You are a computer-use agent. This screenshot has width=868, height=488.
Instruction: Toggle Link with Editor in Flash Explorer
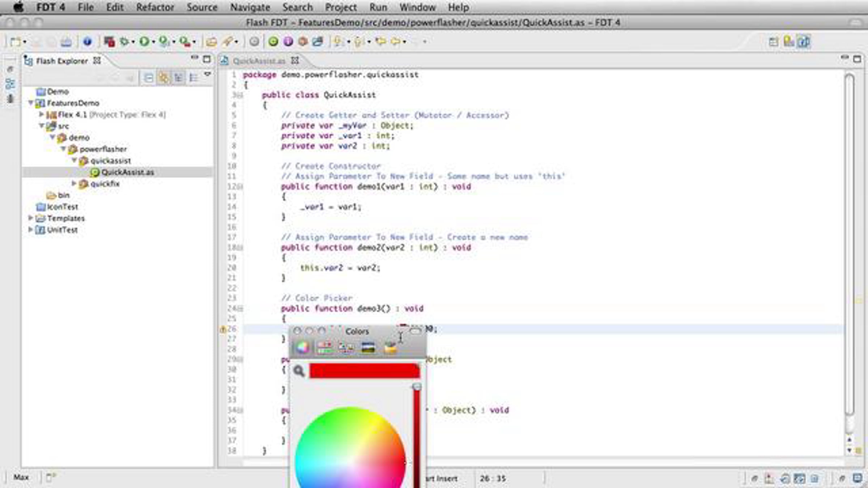click(163, 78)
